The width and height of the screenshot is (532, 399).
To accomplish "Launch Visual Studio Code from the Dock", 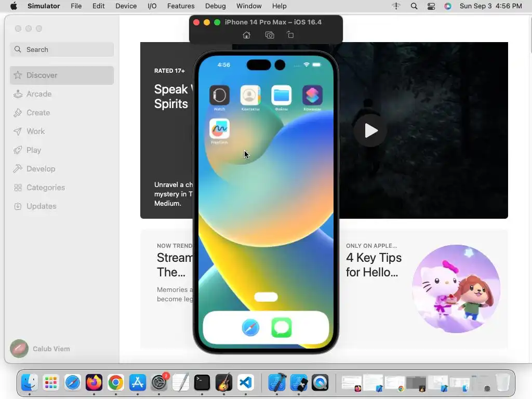I will click(x=246, y=383).
